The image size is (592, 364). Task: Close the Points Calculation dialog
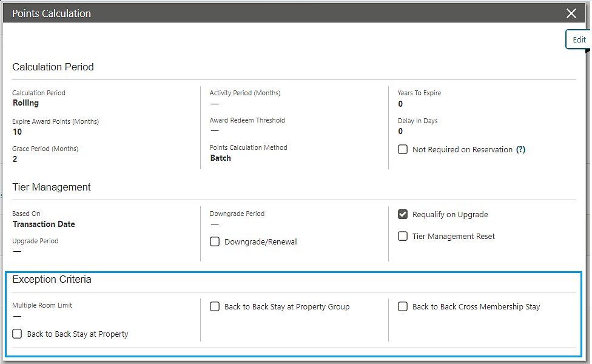571,13
